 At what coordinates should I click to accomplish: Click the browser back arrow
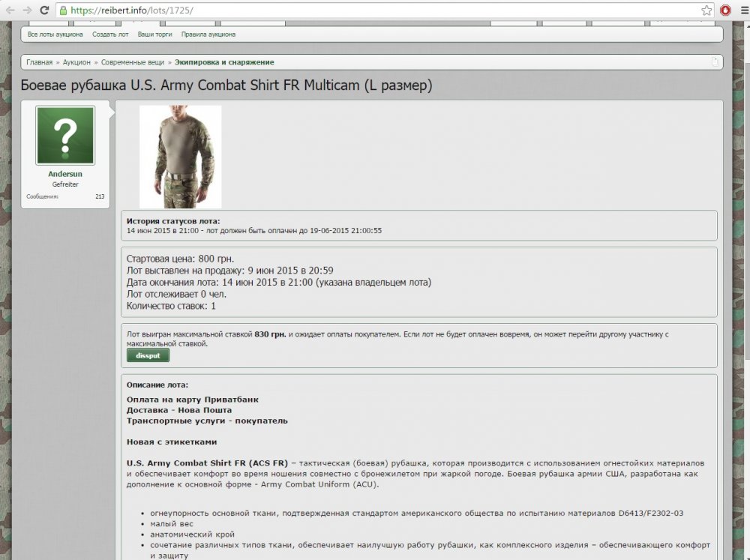[x=10, y=10]
